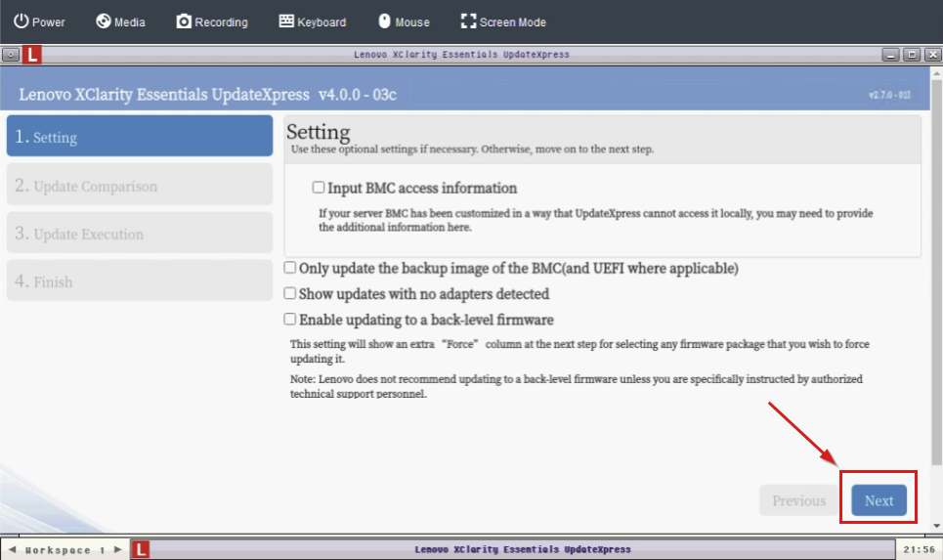Image resolution: width=943 pixels, height=560 pixels.
Task: Open the Media menu in remote console
Action: pos(120,22)
